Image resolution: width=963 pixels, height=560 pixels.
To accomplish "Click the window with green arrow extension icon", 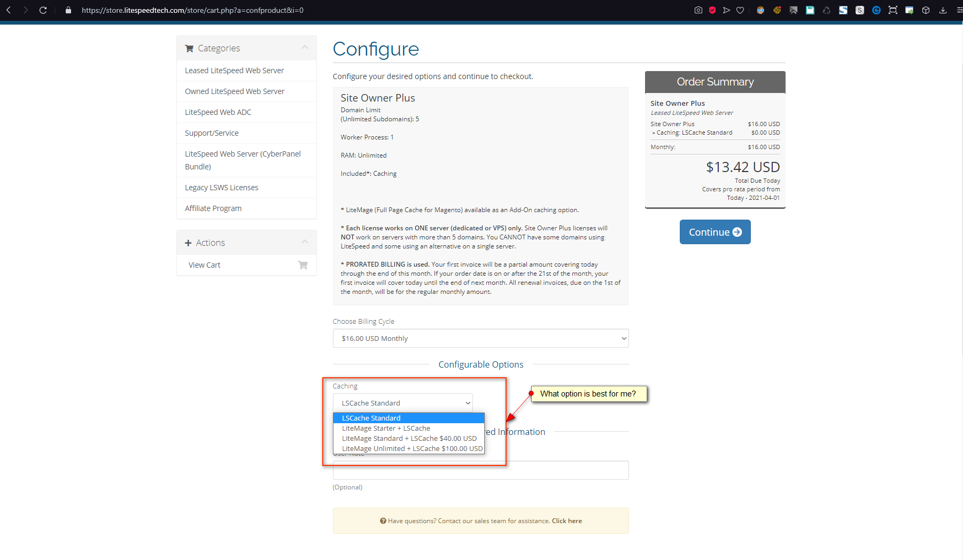I will [x=909, y=10].
